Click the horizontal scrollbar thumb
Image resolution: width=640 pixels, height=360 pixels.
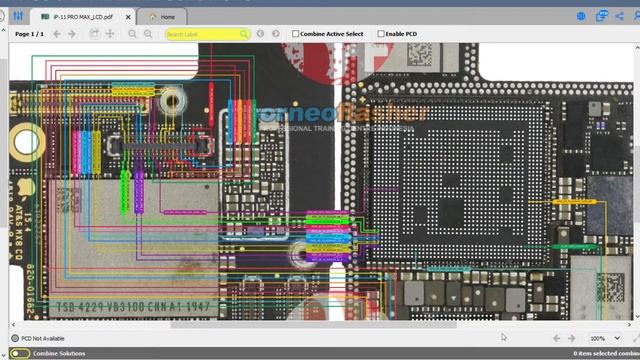313,325
